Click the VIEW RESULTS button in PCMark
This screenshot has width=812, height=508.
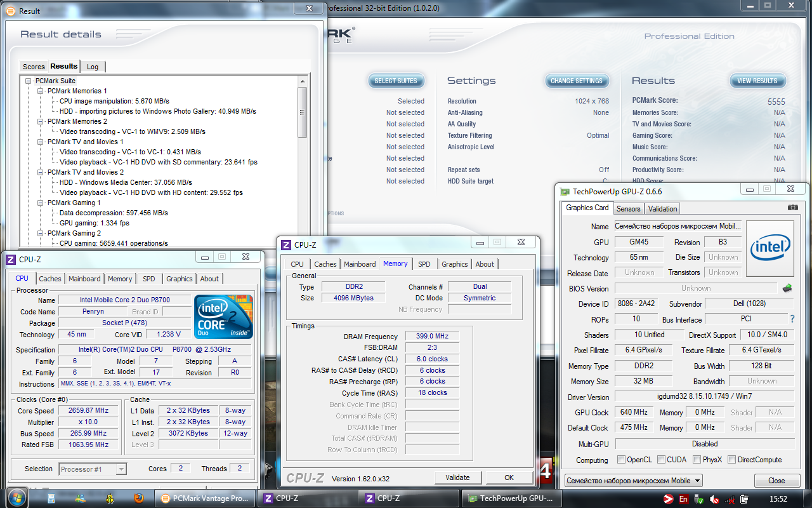coord(757,81)
